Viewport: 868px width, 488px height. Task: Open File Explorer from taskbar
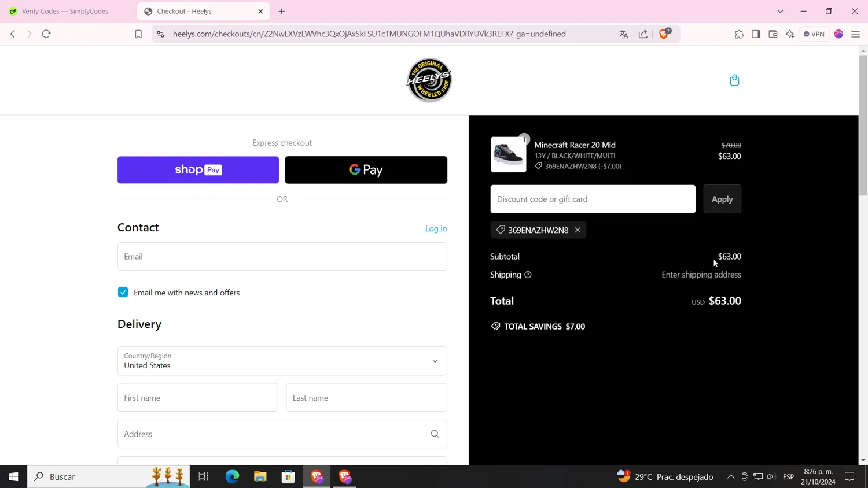(260, 477)
